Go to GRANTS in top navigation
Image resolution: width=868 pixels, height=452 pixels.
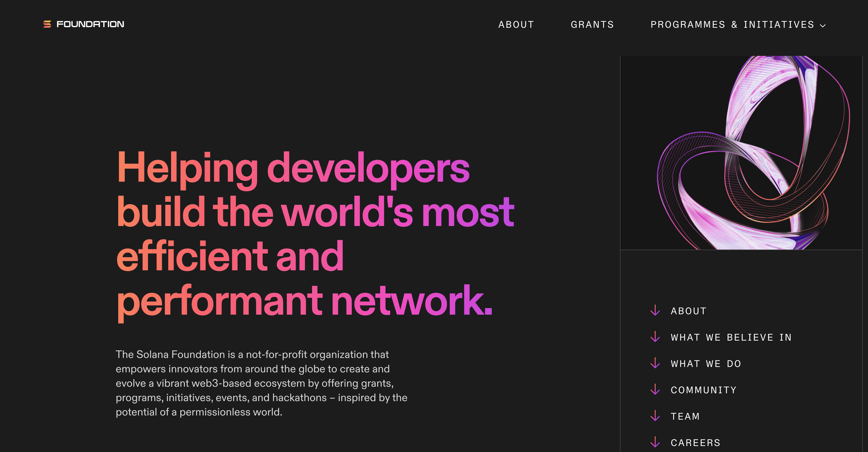tap(592, 25)
